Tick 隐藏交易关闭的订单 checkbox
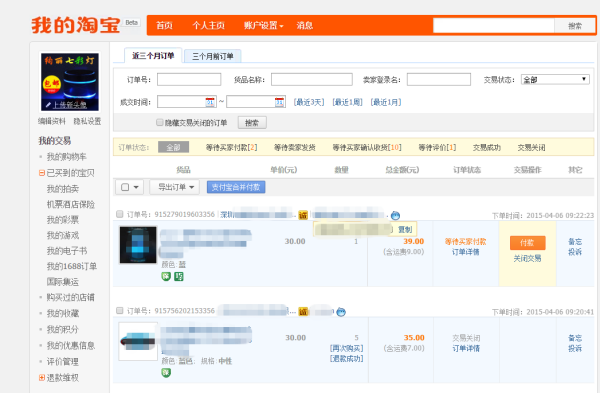This screenshot has width=600, height=393. [x=160, y=122]
